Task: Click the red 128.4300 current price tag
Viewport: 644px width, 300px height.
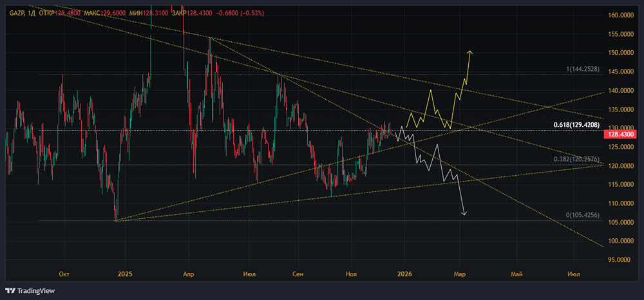Action: (x=620, y=134)
